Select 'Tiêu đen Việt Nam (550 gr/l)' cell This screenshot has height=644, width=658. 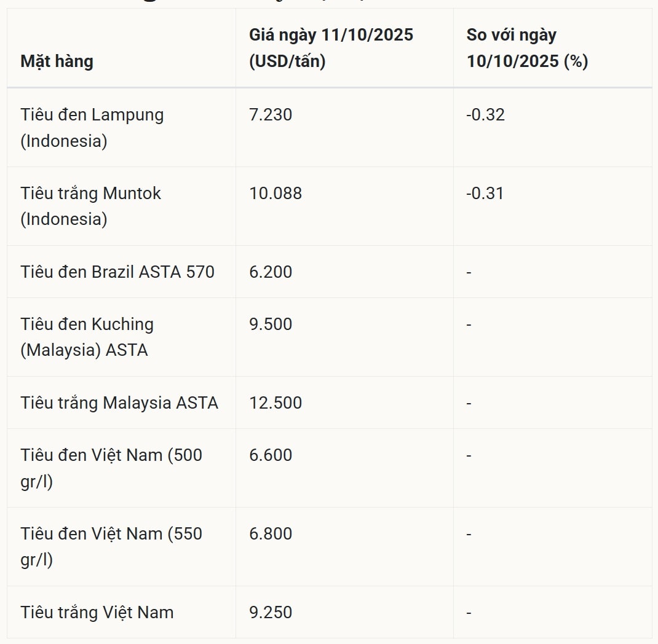[111, 546]
